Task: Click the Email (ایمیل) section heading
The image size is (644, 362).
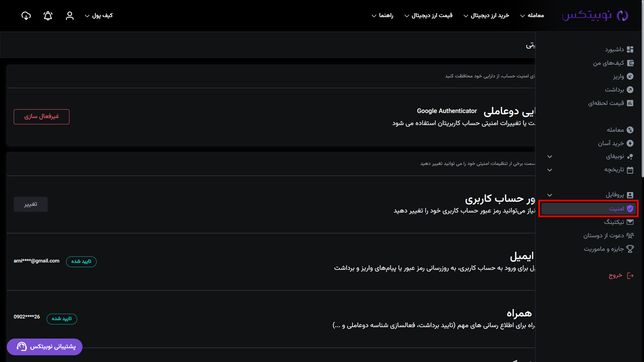Action: (522, 256)
